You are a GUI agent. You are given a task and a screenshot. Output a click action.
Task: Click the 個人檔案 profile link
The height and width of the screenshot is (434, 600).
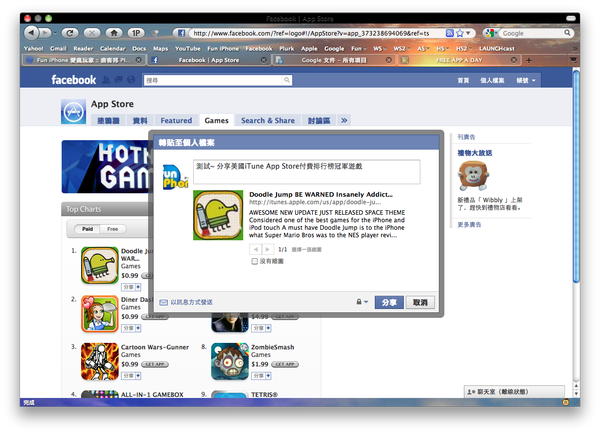(492, 80)
